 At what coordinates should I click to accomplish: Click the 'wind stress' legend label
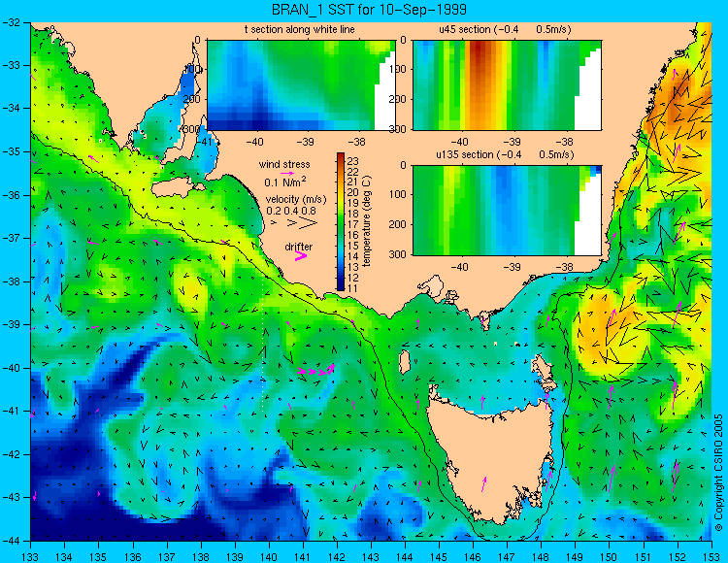click(284, 164)
